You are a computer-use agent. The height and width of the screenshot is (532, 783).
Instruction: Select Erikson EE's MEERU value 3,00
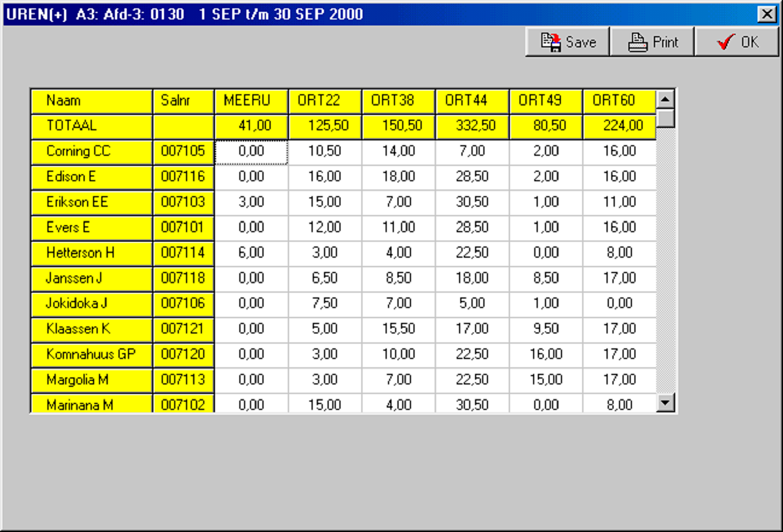coord(251,203)
